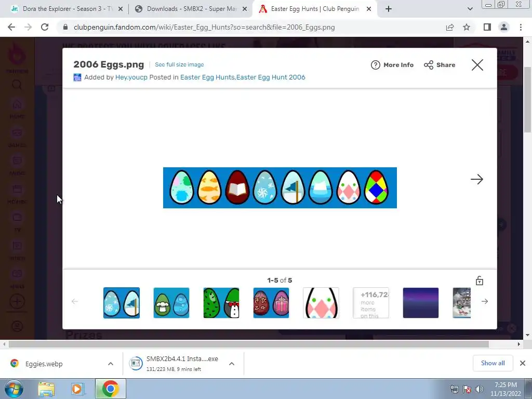
Task: Open the tab search dropdown arrow
Action: 470,9
